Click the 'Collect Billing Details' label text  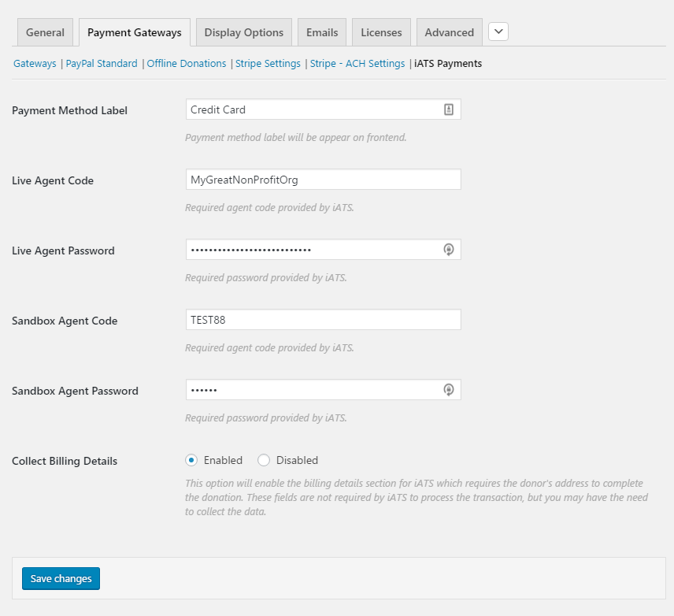tap(65, 461)
